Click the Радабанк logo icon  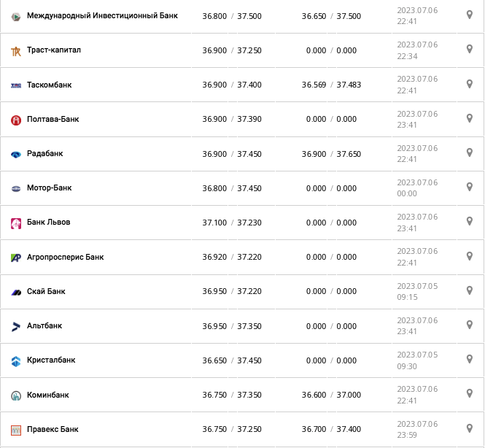pos(16,154)
